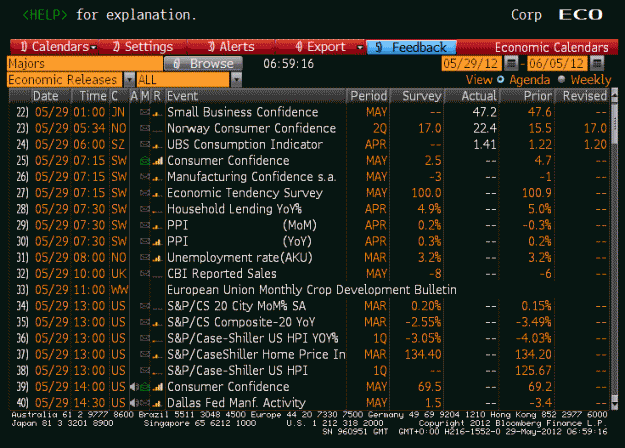Click the speaker icon for US Consumer Confidence
This screenshot has width=625, height=448.
click(x=134, y=387)
